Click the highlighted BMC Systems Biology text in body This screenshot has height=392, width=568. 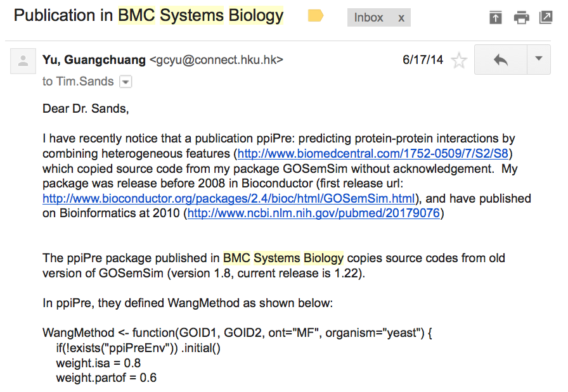click(283, 258)
